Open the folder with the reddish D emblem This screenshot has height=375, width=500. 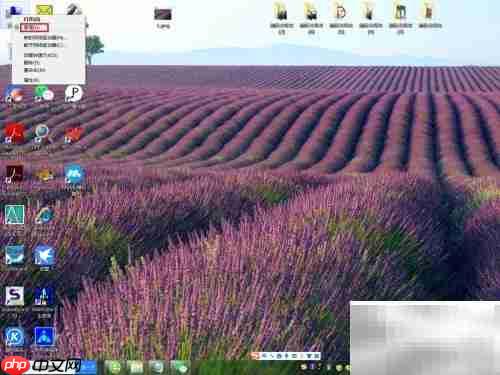[341, 12]
